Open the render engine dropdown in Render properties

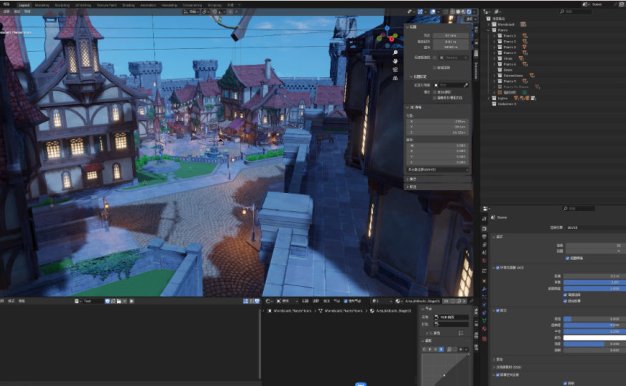(x=596, y=228)
